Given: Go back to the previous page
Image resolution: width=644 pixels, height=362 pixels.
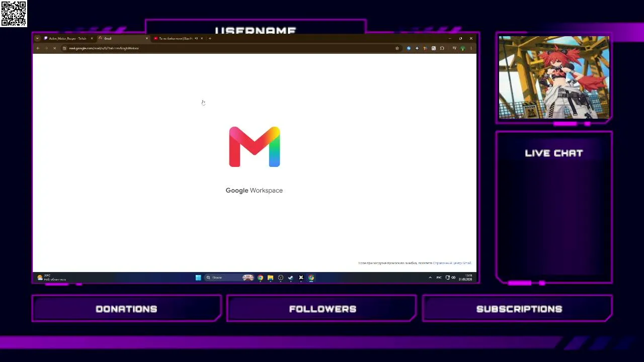Looking at the screenshot, I should pyautogui.click(x=38, y=48).
